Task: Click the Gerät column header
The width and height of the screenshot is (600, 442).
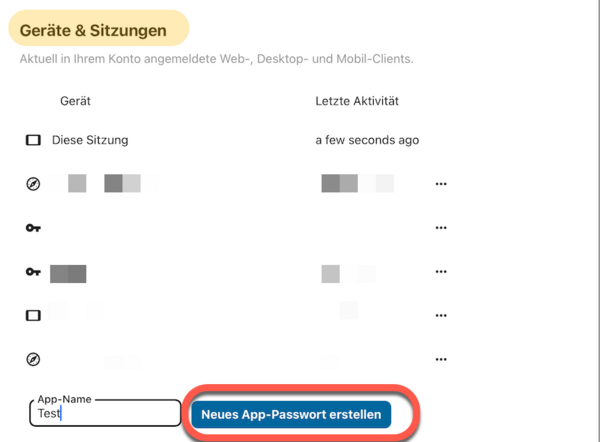Action: tap(76, 101)
